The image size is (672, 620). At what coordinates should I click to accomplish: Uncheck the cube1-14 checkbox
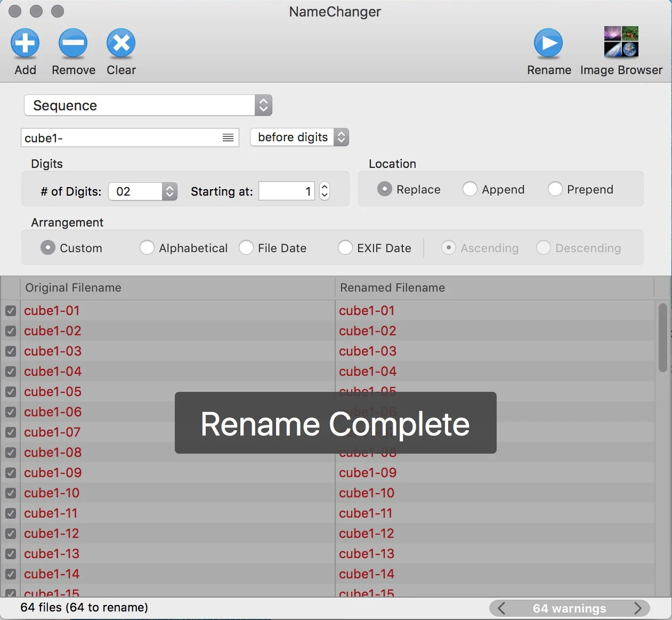[11, 574]
